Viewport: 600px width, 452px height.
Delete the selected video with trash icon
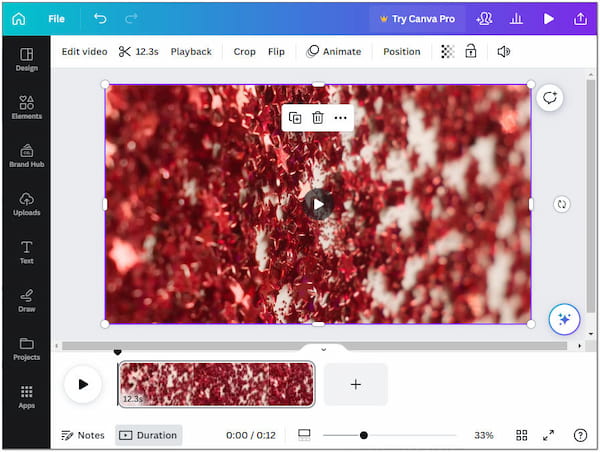point(318,117)
